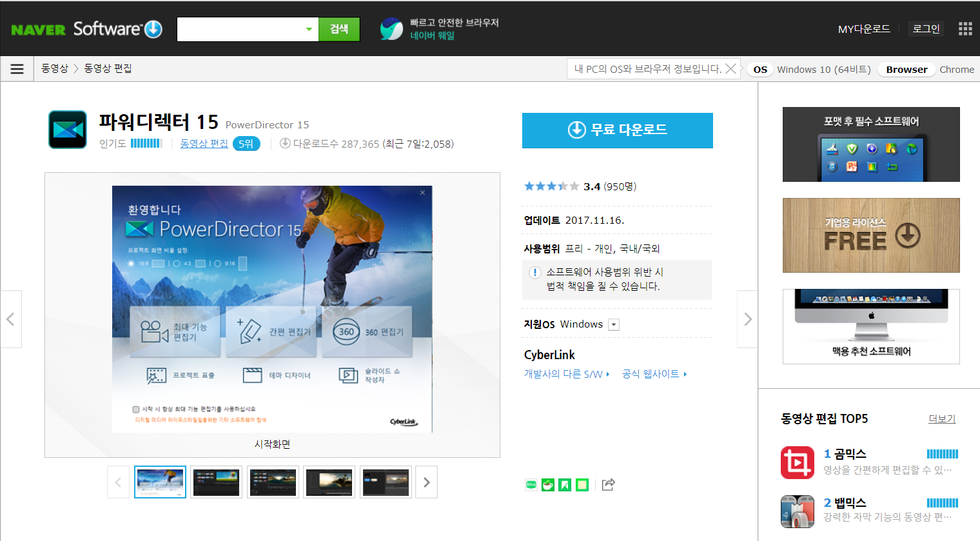This screenshot has height=541, width=980.
Task: Click the main PowerDirector preview image
Action: (x=272, y=309)
